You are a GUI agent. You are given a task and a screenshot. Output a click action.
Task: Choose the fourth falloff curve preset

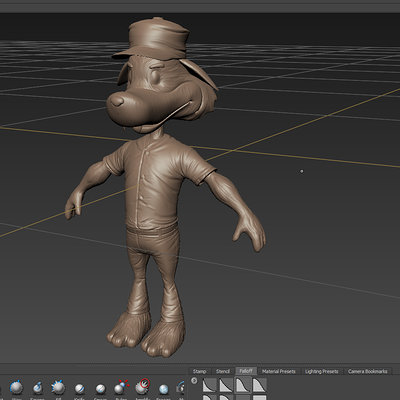point(260,385)
